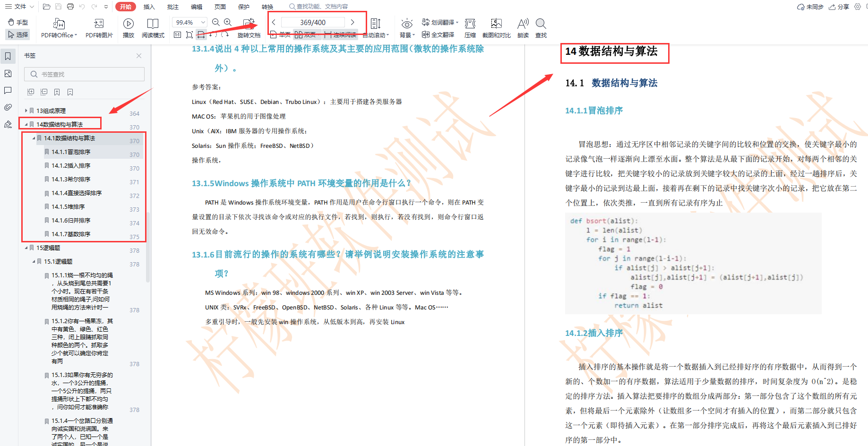868x446 pixels.
Task: Open quick access customize dropdown arrow
Action: [x=106, y=7]
